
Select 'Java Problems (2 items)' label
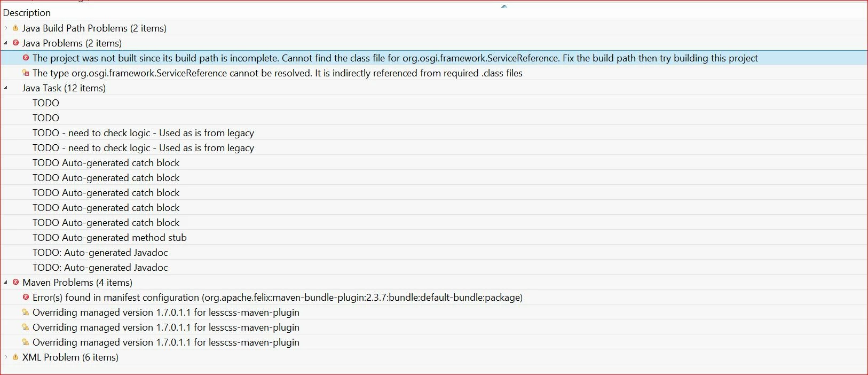point(72,43)
